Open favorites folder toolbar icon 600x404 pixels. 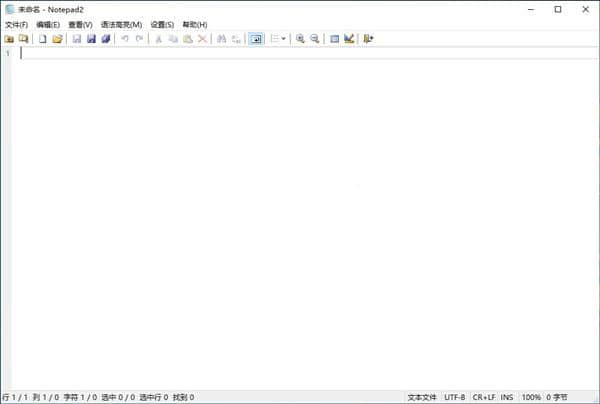tap(9, 39)
